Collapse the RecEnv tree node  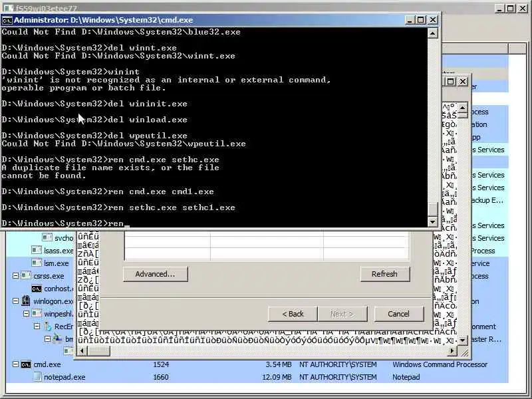37,327
